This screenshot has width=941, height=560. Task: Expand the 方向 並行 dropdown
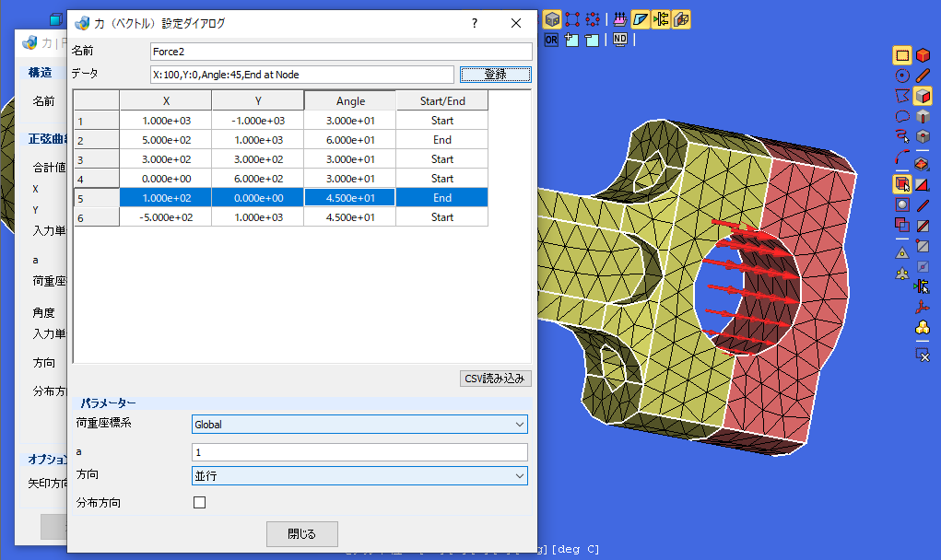pyautogui.click(x=359, y=475)
